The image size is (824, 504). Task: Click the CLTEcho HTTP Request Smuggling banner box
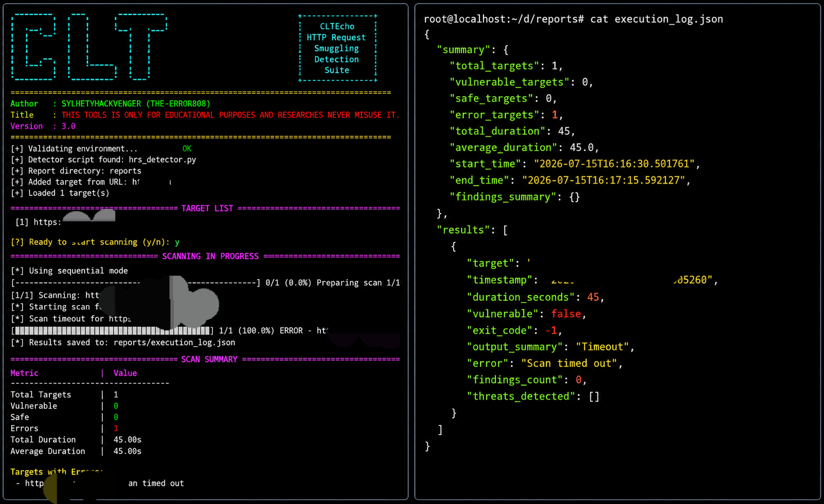pyautogui.click(x=337, y=48)
